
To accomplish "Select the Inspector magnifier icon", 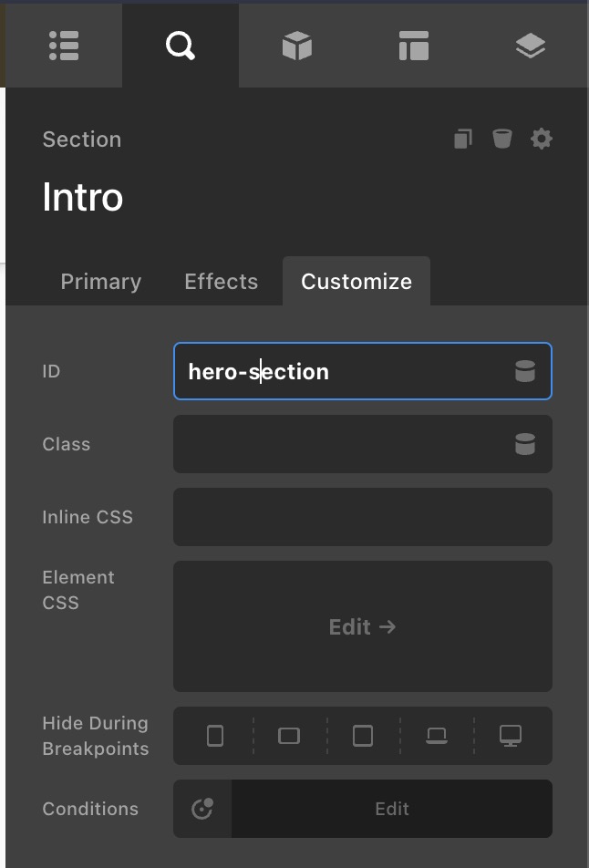I will point(181,46).
